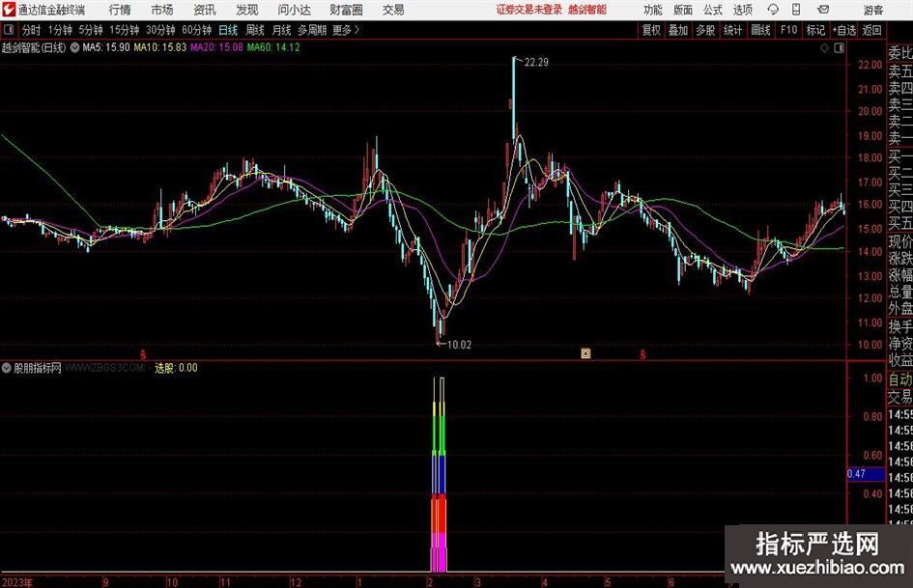Switch to the 分时 chart tab

(x=31, y=30)
